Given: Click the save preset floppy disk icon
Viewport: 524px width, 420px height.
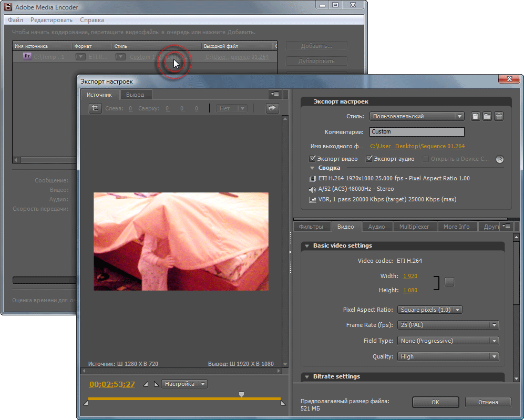Looking at the screenshot, I should 475,117.
